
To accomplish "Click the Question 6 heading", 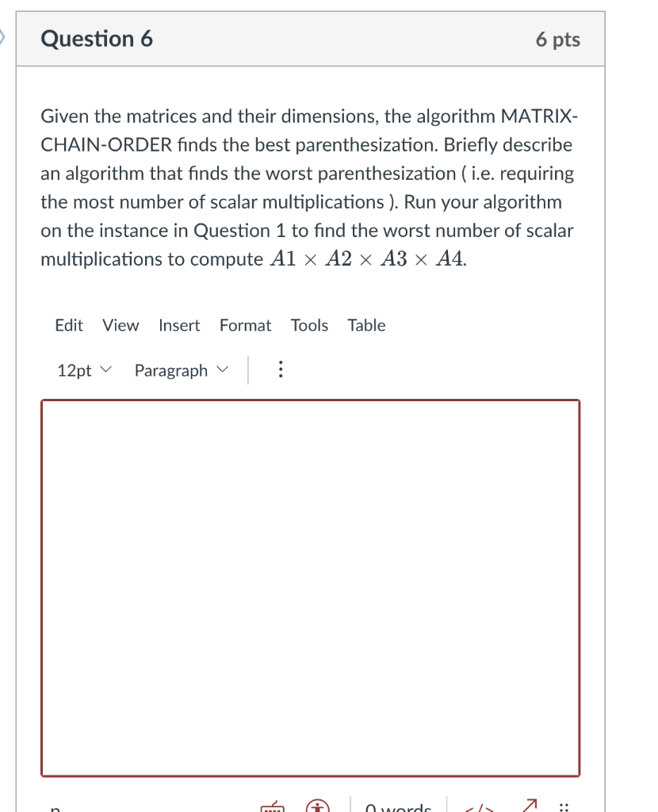I will click(x=98, y=38).
